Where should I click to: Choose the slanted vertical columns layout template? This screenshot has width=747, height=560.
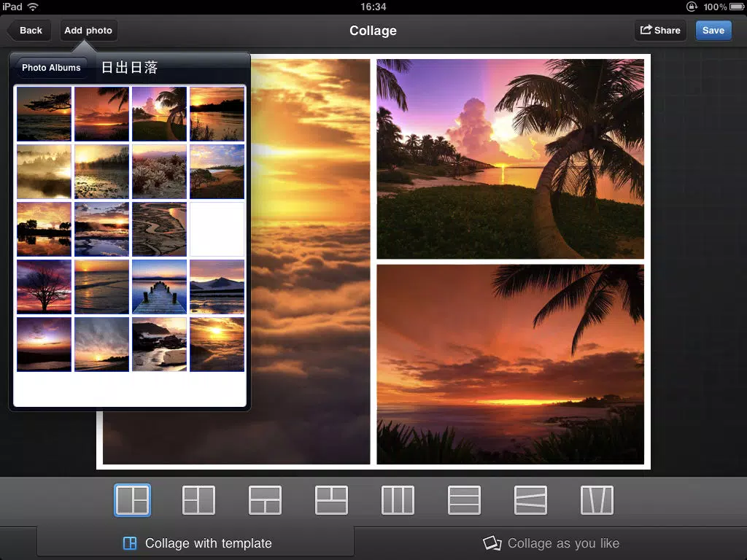(597, 500)
